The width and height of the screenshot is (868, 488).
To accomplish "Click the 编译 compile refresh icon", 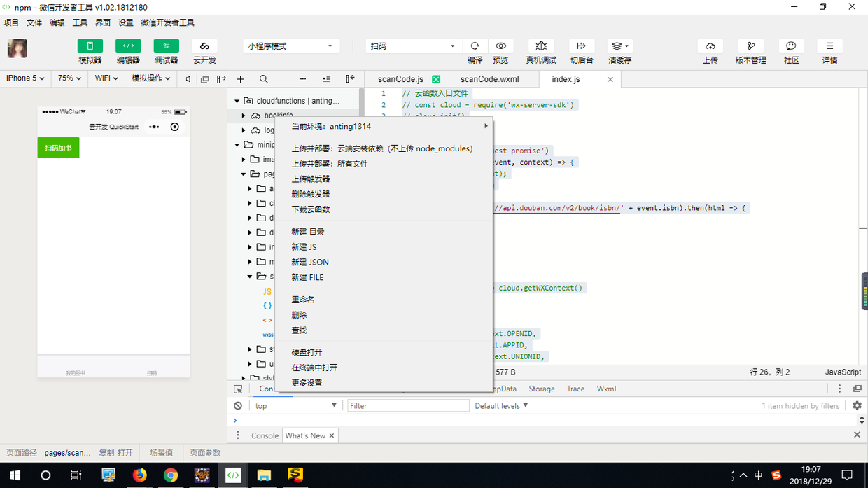I will coord(475,46).
